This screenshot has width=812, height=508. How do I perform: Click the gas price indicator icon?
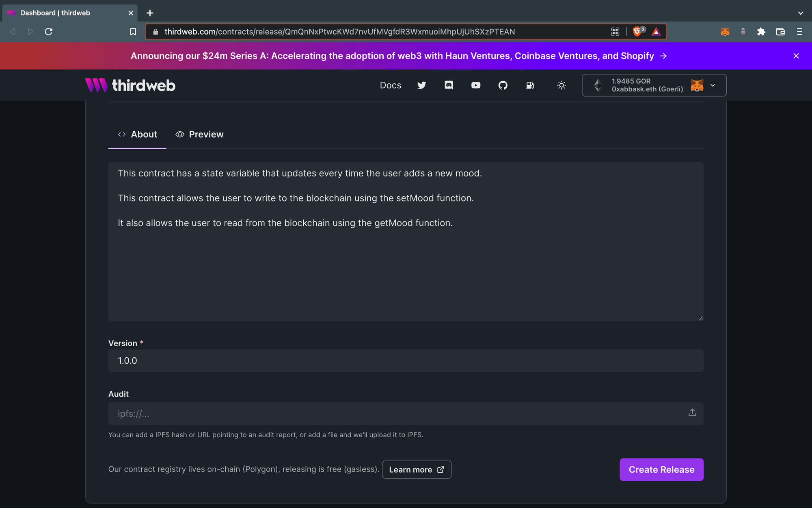pyautogui.click(x=530, y=85)
